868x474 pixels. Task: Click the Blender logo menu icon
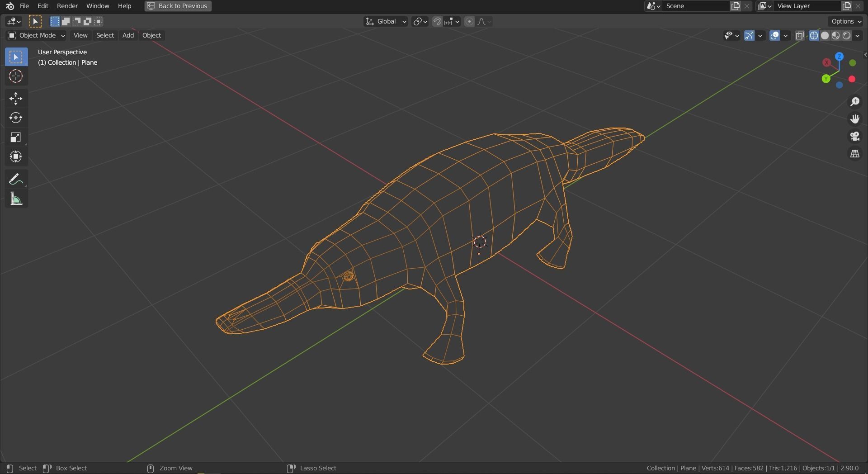10,6
